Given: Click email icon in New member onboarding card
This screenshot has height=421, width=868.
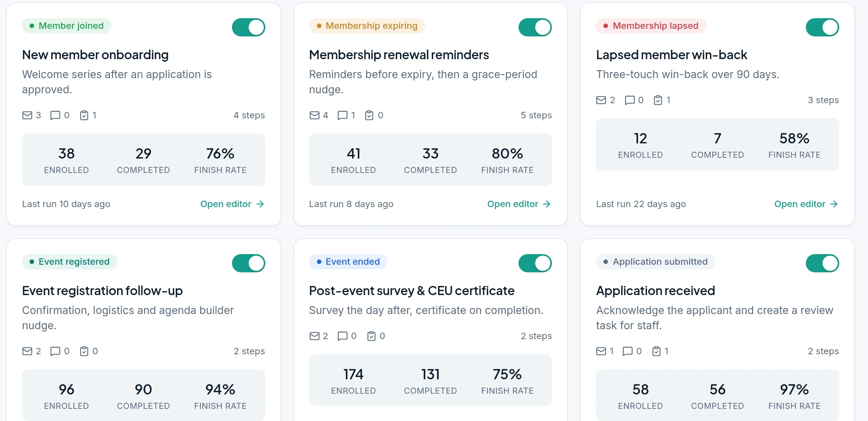Looking at the screenshot, I should click(27, 115).
